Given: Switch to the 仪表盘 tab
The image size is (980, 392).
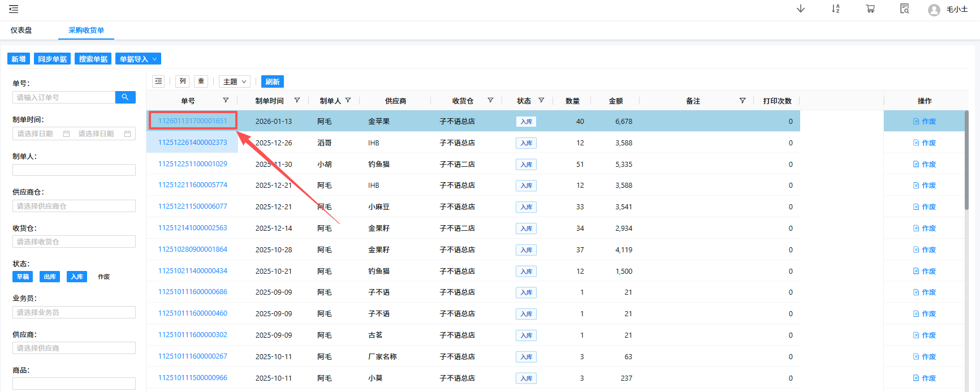Looking at the screenshot, I should [21, 31].
